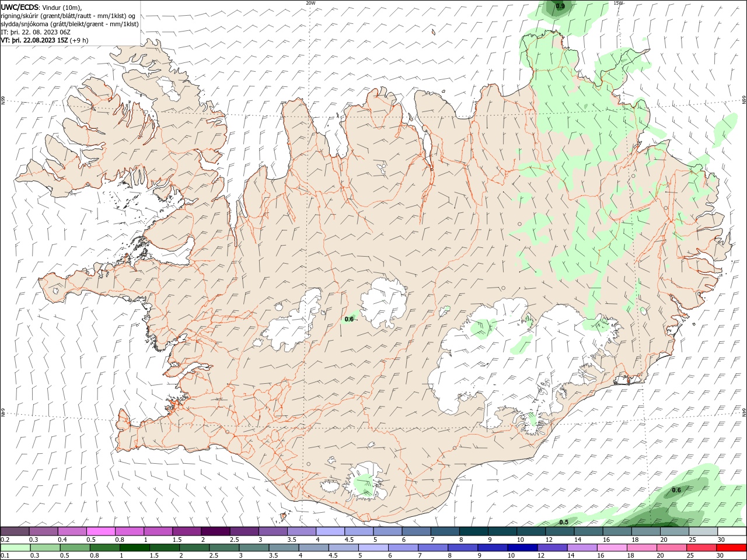747x560 pixels.
Task: Click the '0.2' label under the top legend row
Action: pyautogui.click(x=5, y=540)
